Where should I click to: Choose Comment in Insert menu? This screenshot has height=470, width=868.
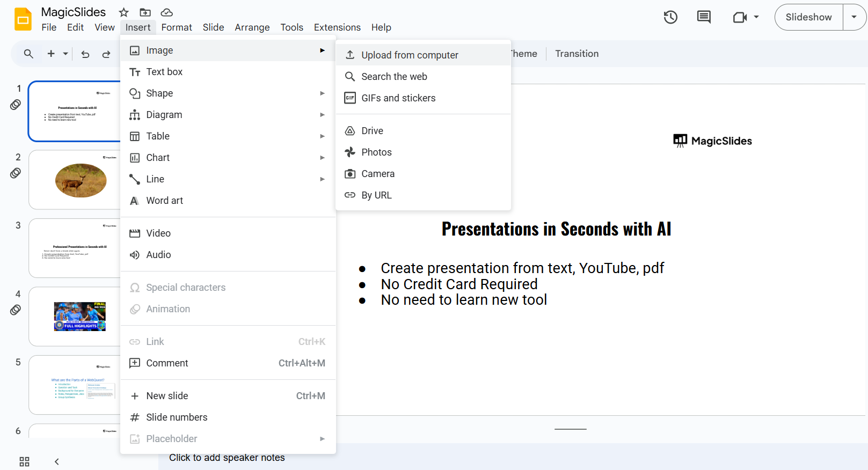[x=228, y=363]
